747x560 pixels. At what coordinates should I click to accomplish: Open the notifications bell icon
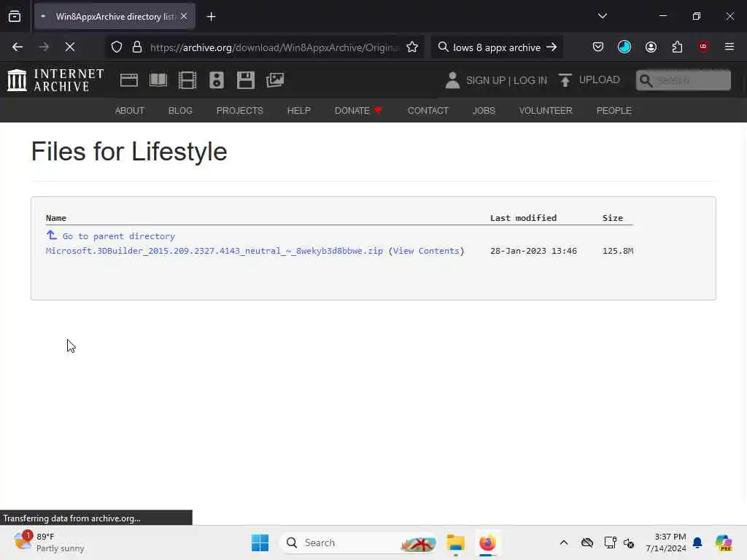tap(697, 542)
